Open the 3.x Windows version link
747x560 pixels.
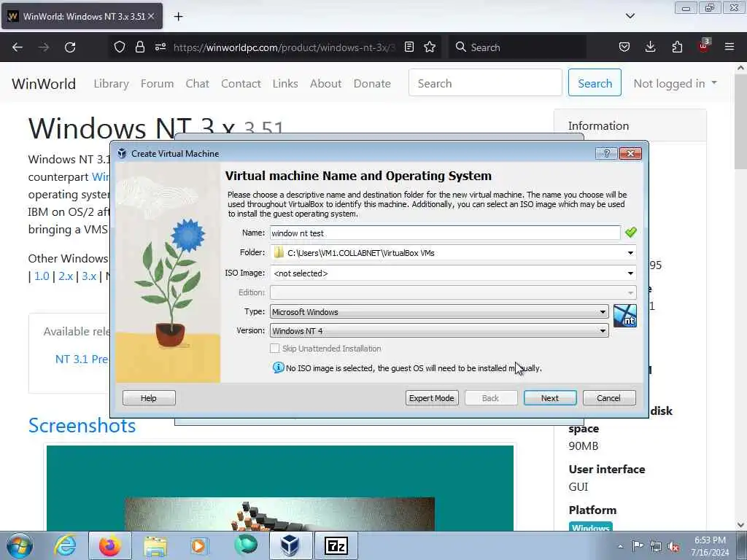[x=89, y=276]
